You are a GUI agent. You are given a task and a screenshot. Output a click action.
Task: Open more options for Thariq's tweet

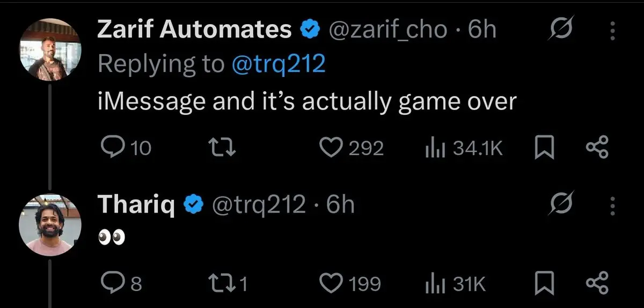tap(612, 204)
